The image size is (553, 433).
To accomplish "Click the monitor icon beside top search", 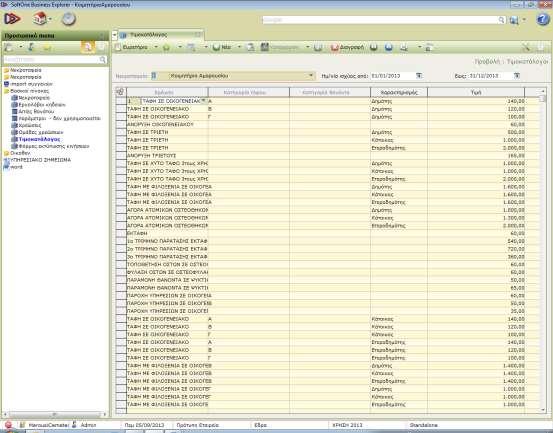I will pos(514,20).
